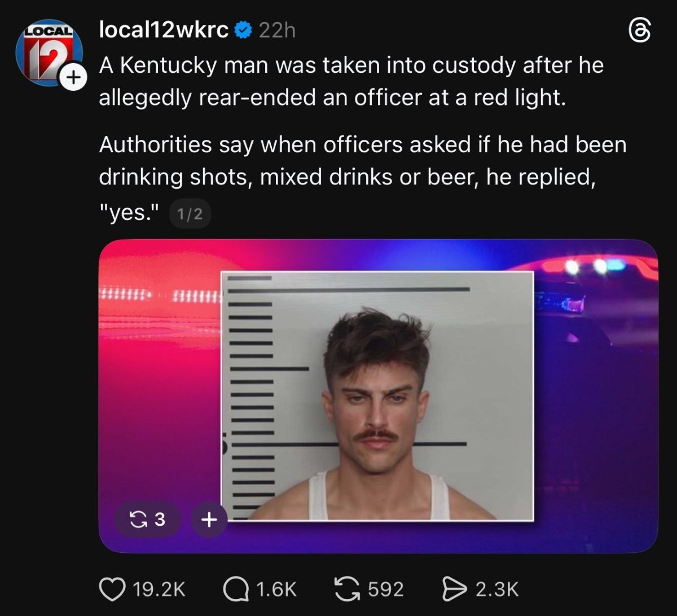
Task: Open the local12wkrc username link
Action: click(164, 30)
